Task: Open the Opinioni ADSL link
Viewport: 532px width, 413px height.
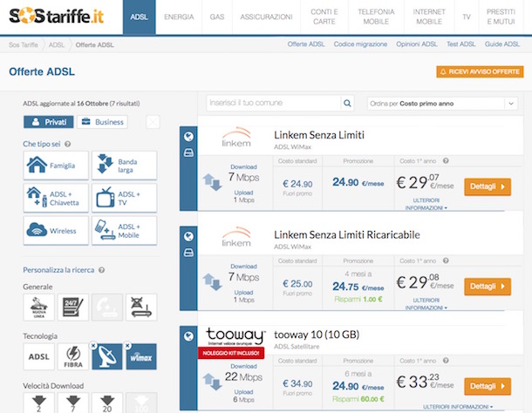Action: click(417, 44)
